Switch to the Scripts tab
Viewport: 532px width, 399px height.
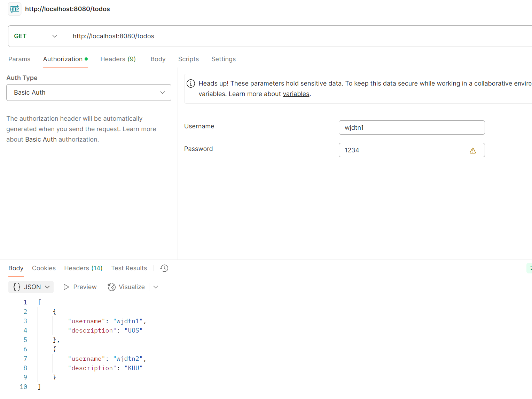pyautogui.click(x=188, y=59)
